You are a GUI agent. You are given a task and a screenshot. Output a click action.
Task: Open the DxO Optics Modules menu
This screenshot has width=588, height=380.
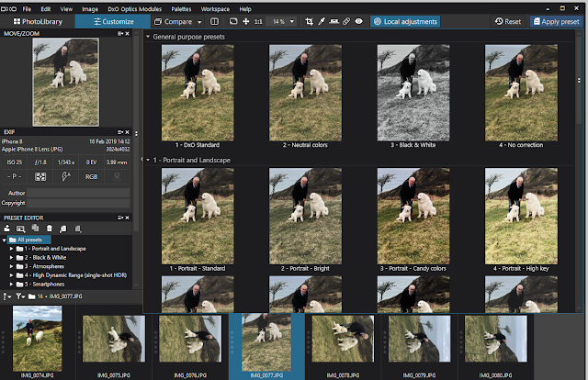[x=129, y=7]
